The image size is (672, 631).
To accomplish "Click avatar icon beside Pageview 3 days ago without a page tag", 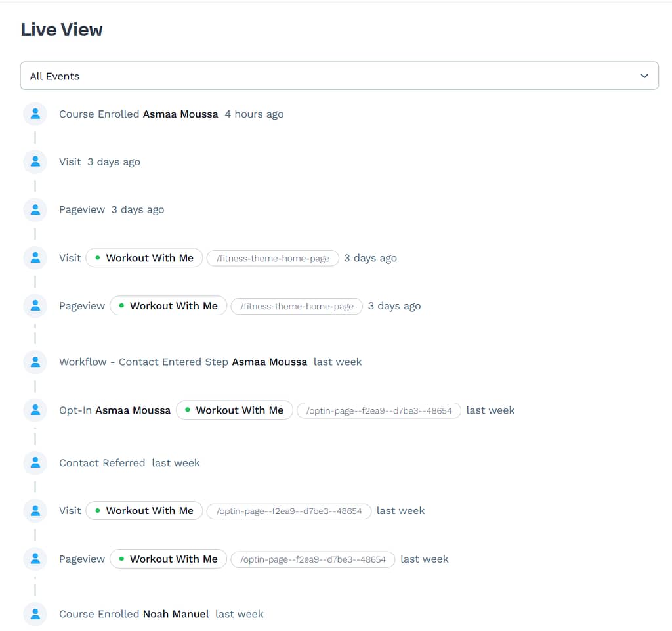I will pyautogui.click(x=35, y=210).
